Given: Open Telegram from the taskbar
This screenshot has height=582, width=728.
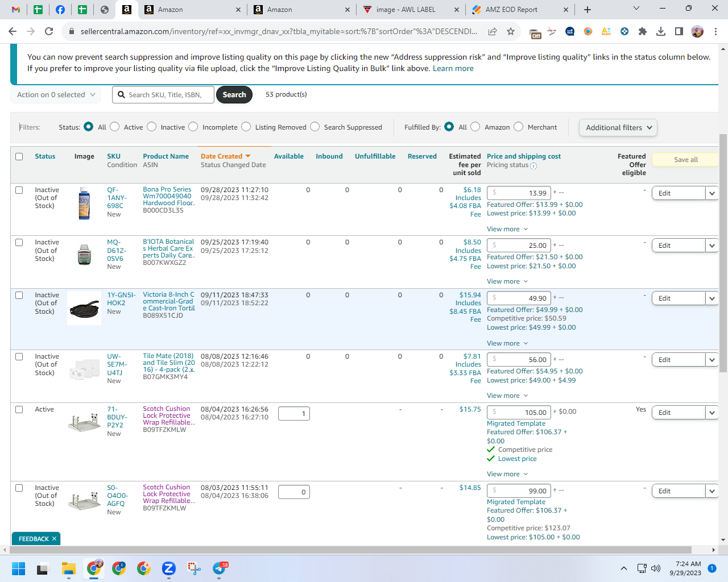Looking at the screenshot, I should click(x=220, y=568).
